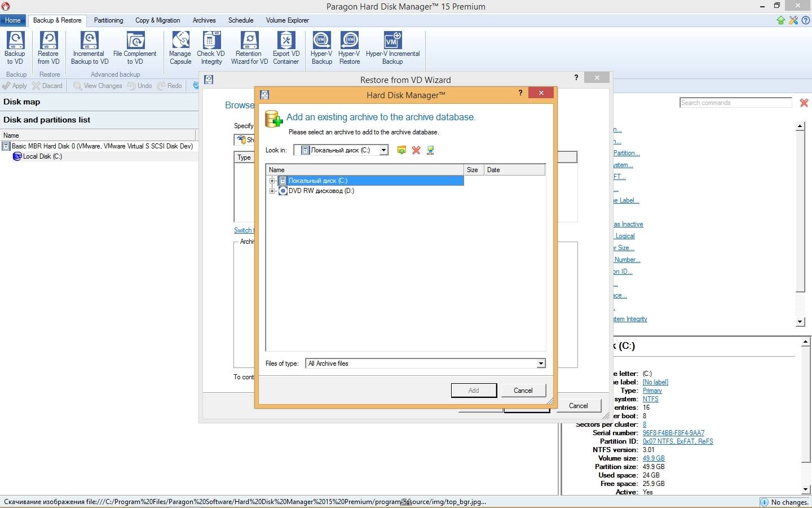Click the blue help icon at top right
Image resolution: width=812 pixels, height=508 pixels.
[x=806, y=20]
